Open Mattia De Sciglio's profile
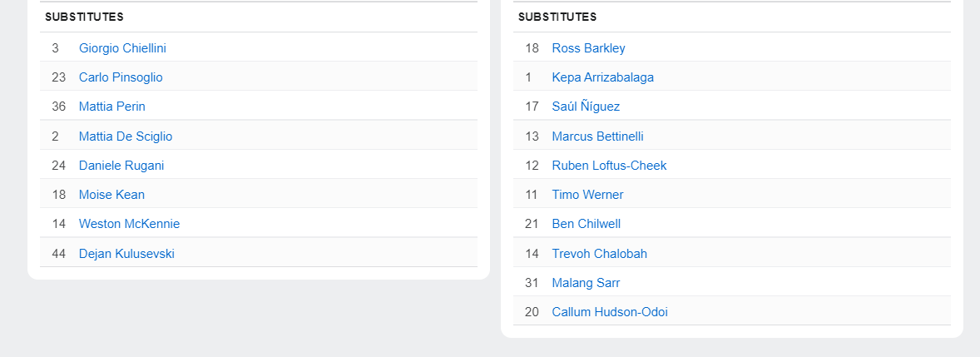This screenshot has width=980, height=357. (x=126, y=136)
